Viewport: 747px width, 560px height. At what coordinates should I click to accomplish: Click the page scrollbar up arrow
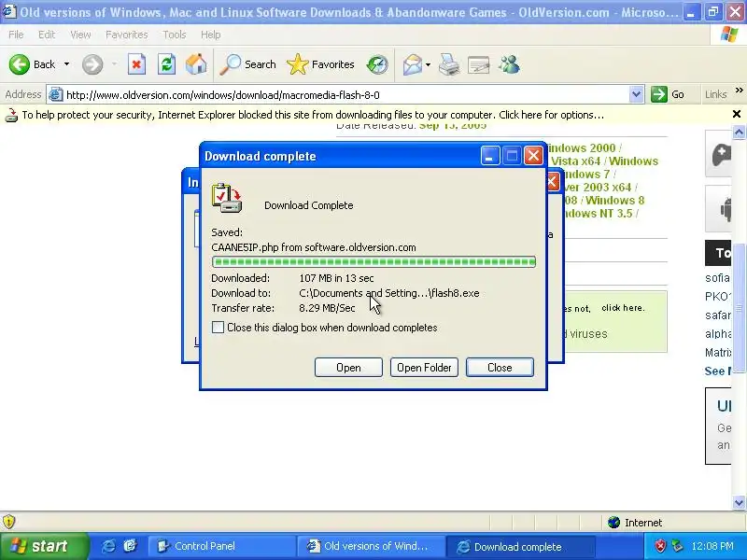(x=739, y=131)
